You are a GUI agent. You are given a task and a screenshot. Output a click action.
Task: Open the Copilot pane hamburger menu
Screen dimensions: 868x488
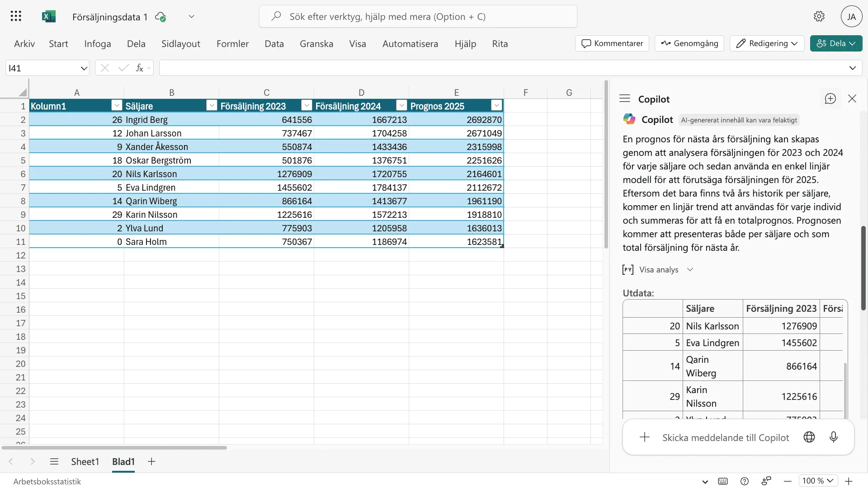625,99
